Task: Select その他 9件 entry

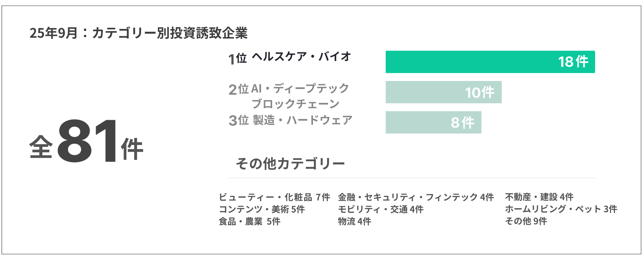Action: click(526, 221)
